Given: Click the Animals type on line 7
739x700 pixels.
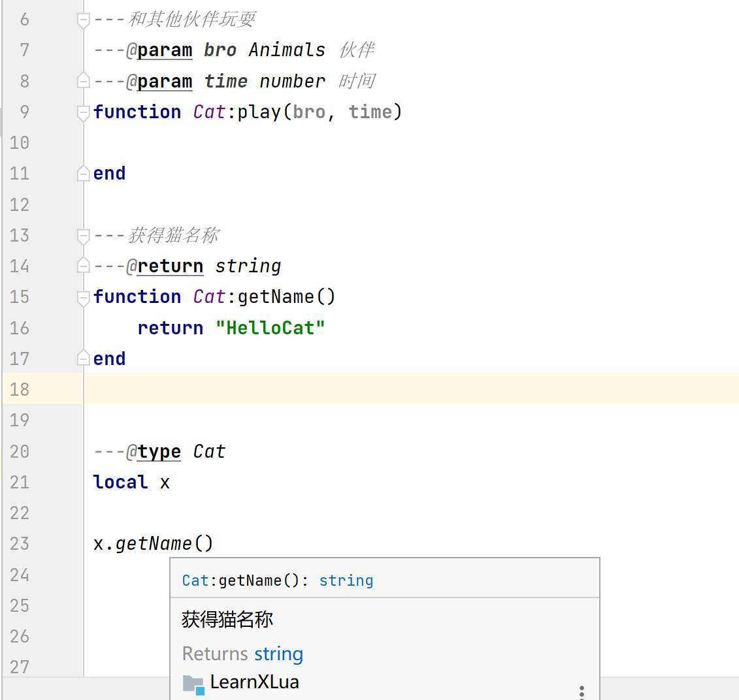Looking at the screenshot, I should click(287, 50).
